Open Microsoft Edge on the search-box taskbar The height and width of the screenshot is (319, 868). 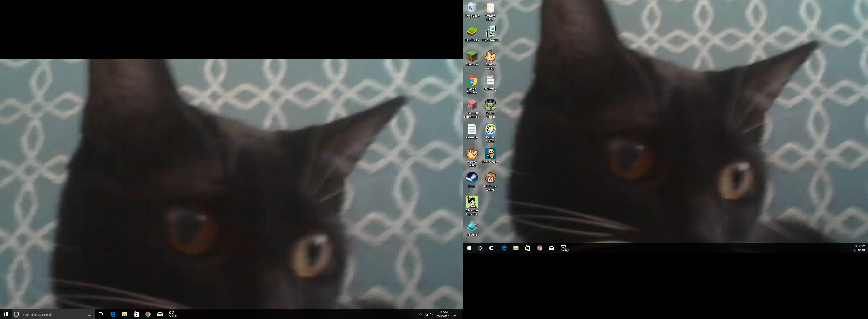(113, 314)
